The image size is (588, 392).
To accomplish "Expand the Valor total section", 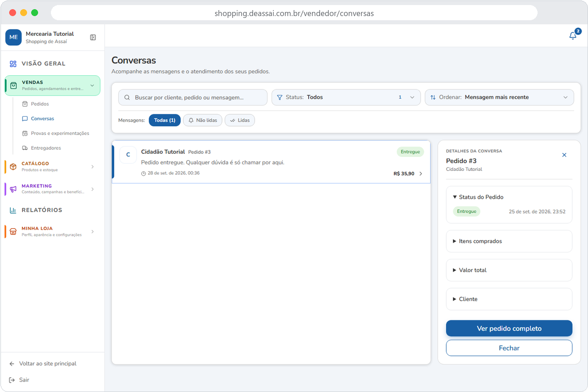I will pyautogui.click(x=509, y=270).
